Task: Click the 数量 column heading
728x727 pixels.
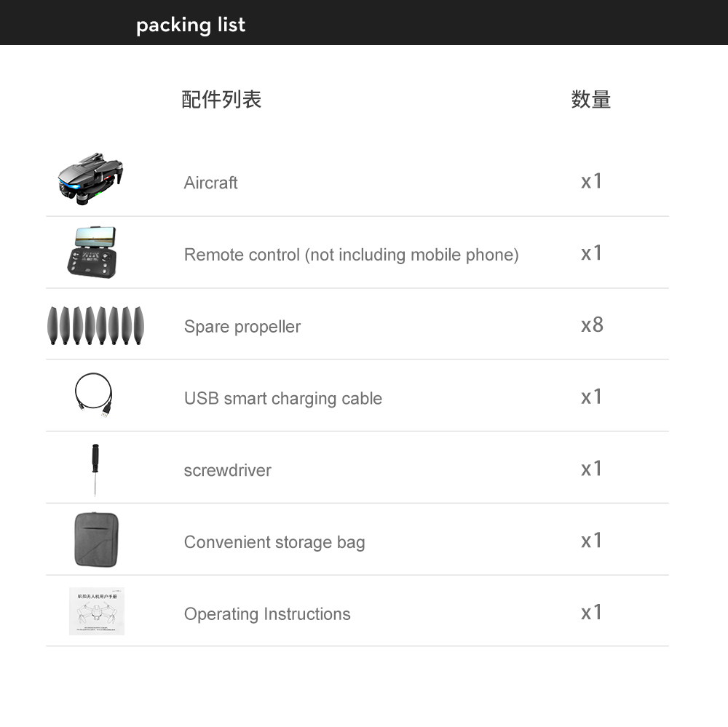Action: coord(591,100)
